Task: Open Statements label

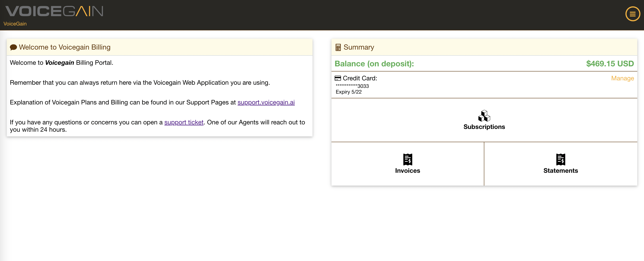Action: click(561, 171)
